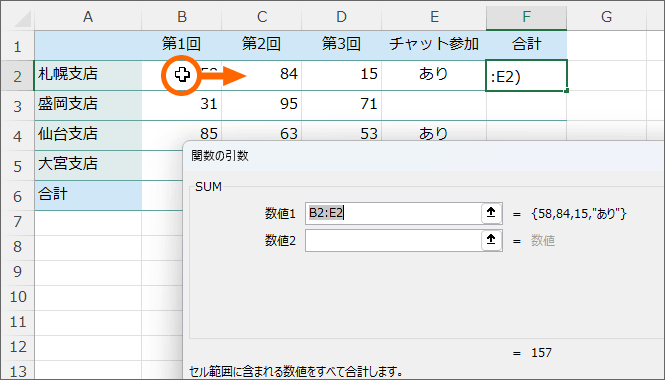Viewport: 665px width, 380px height.
Task: Click cell with 第2回 header
Action: 262,45
